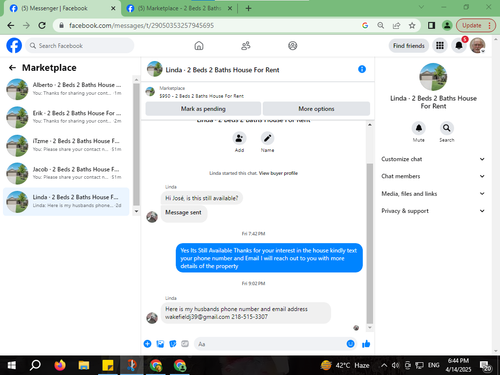Open the Chrome side panel icon
Viewport: 500px width, 375px height.
point(431,25)
